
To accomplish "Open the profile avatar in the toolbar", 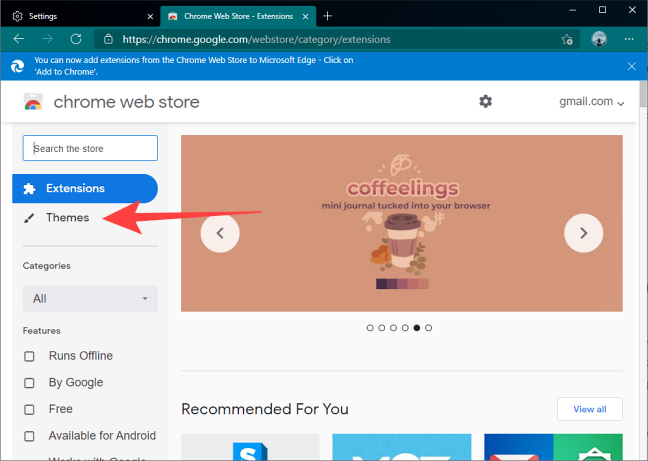I will coord(599,39).
